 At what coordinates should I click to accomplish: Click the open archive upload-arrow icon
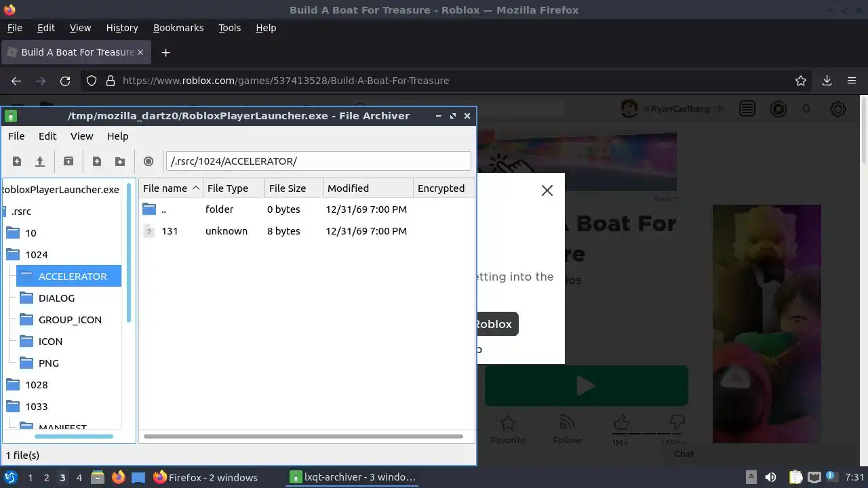point(40,161)
